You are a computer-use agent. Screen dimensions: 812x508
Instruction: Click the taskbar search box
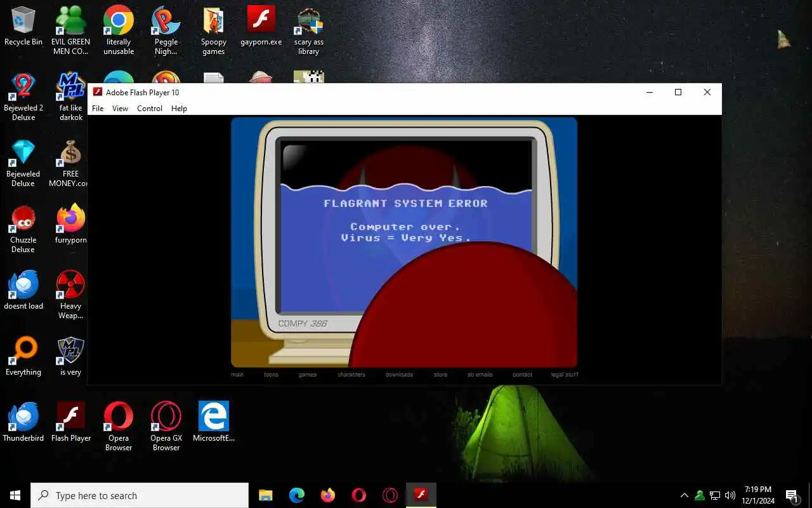[140, 495]
